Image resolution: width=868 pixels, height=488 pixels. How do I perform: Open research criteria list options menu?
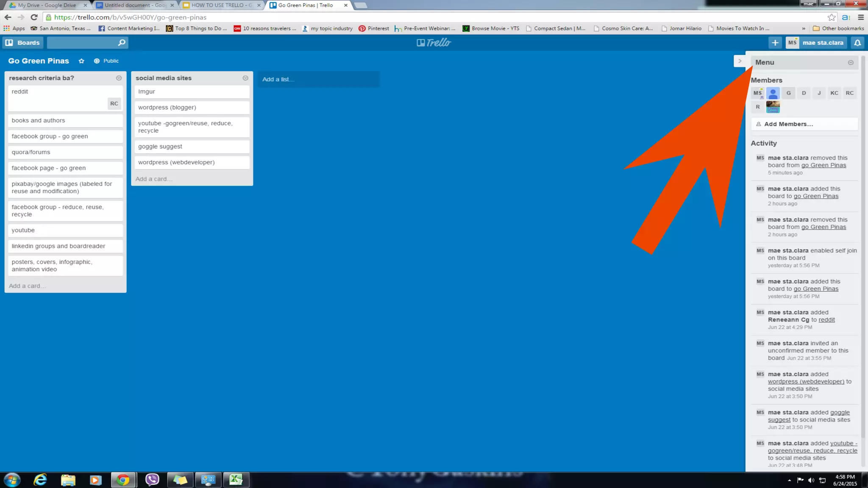[119, 78]
